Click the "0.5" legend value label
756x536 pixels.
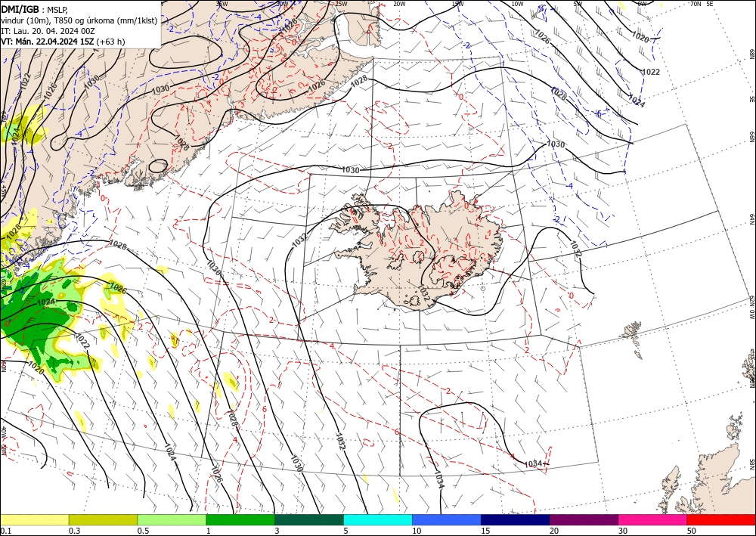[143, 531]
